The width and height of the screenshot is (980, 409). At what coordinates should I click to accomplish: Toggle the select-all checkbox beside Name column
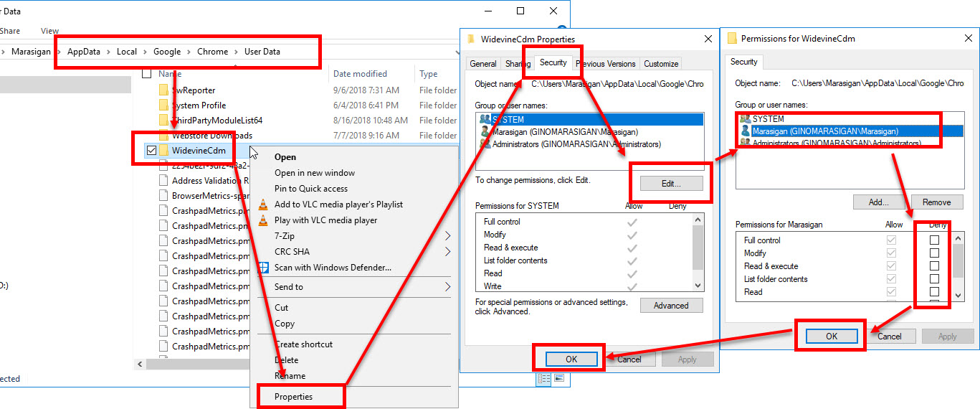tap(147, 74)
